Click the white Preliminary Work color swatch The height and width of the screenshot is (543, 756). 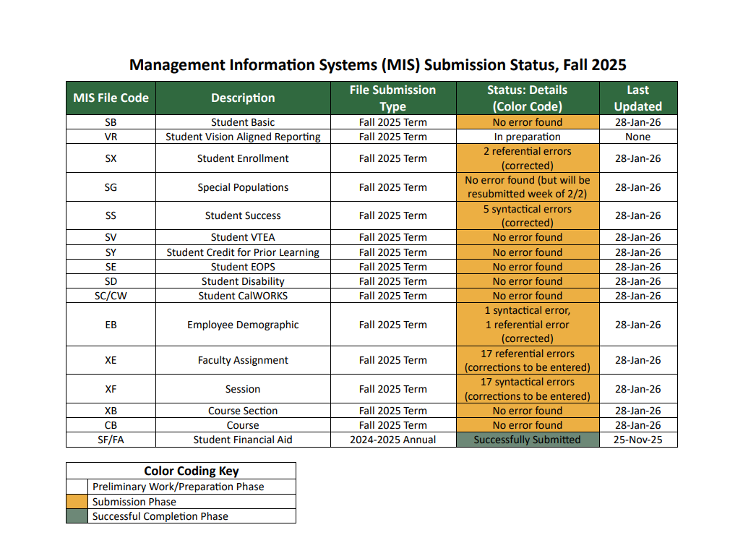[77, 487]
